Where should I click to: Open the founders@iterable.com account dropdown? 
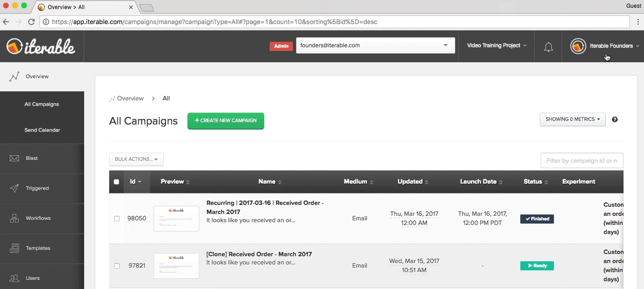pyautogui.click(x=376, y=45)
